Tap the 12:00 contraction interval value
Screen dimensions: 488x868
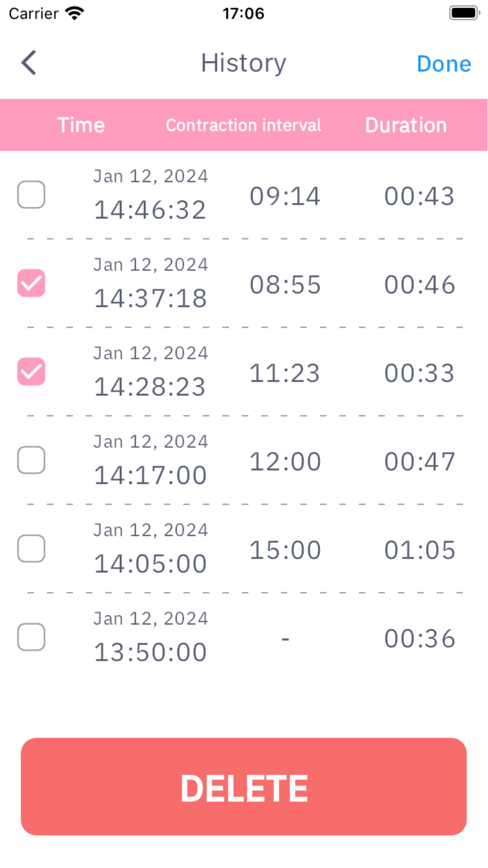285,462
